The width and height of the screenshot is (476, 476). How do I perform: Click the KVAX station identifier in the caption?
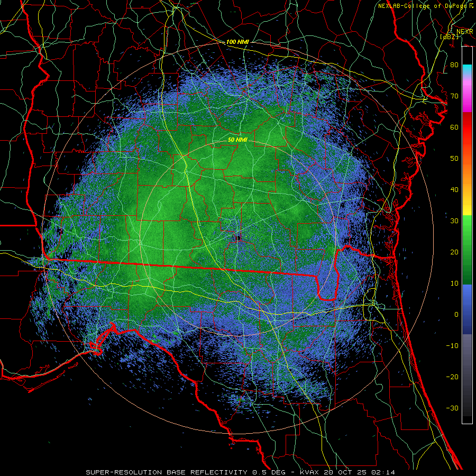tap(310, 472)
